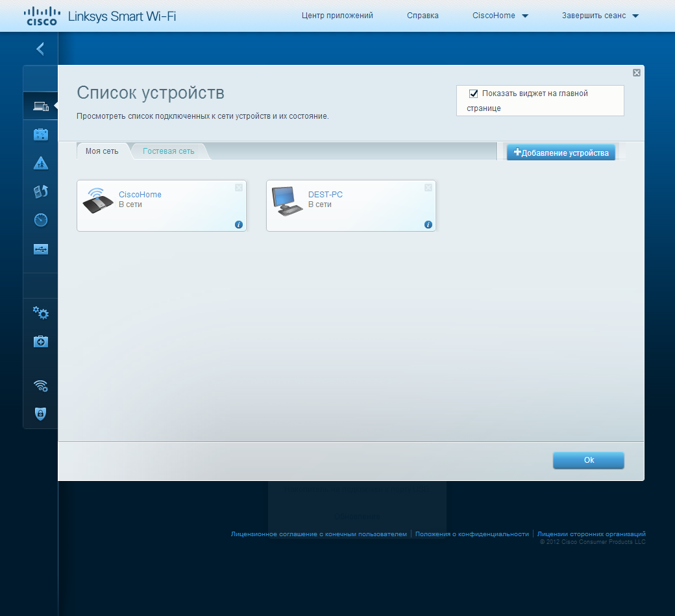675x616 pixels.
Task: Open the USB Storage sidebar icon
Action: [41, 249]
